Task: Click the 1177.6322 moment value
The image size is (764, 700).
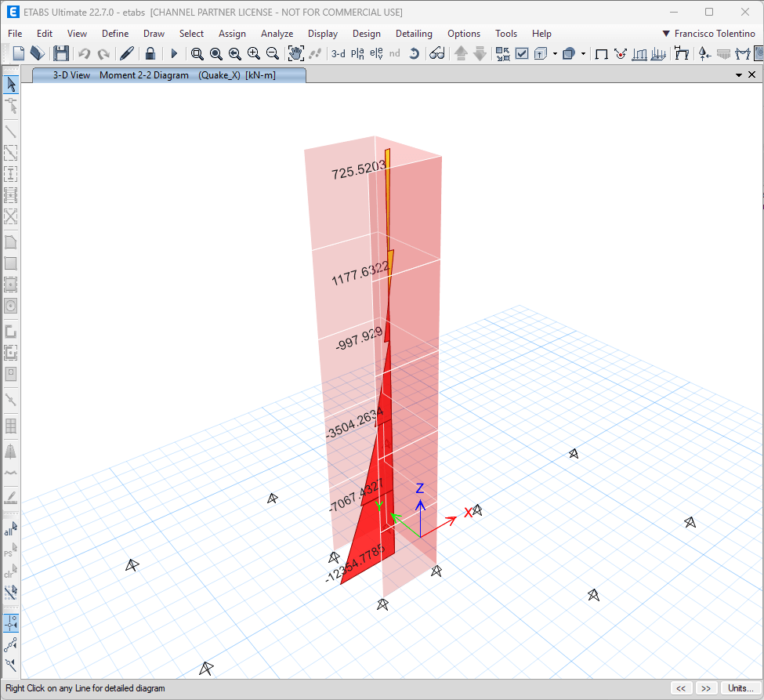Action: 360,274
